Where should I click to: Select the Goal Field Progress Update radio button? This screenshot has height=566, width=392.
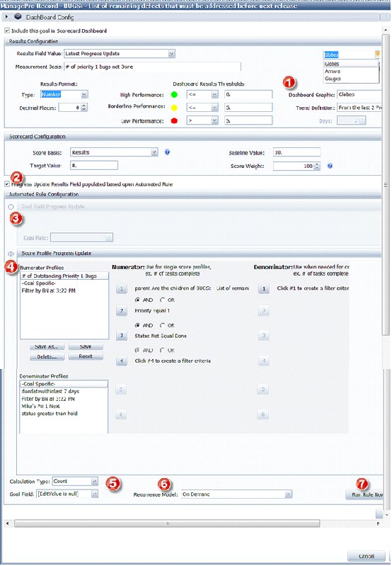coord(11,207)
